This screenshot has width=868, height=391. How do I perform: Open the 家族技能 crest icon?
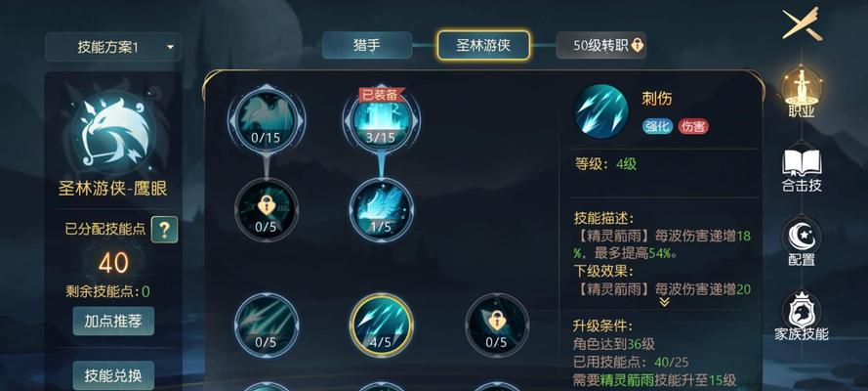[802, 317]
